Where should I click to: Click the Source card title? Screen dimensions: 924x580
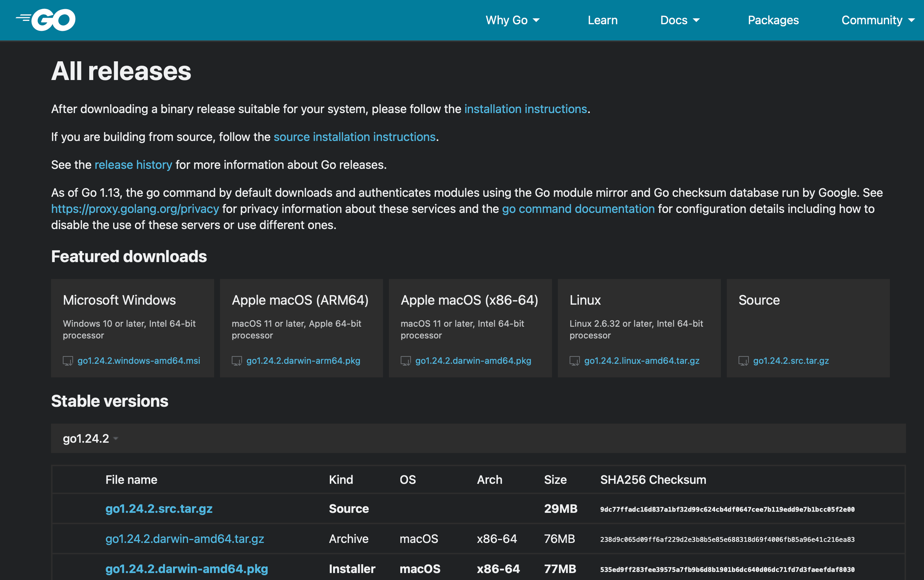759,300
